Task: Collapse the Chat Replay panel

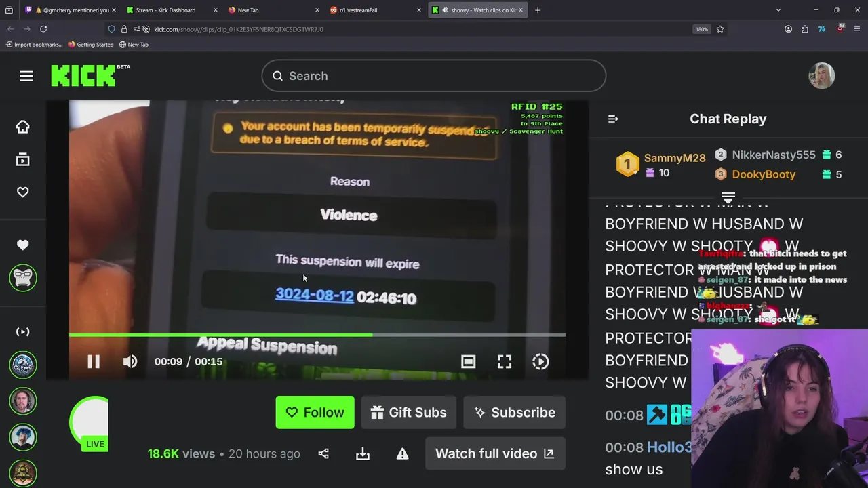Action: pos(613,119)
